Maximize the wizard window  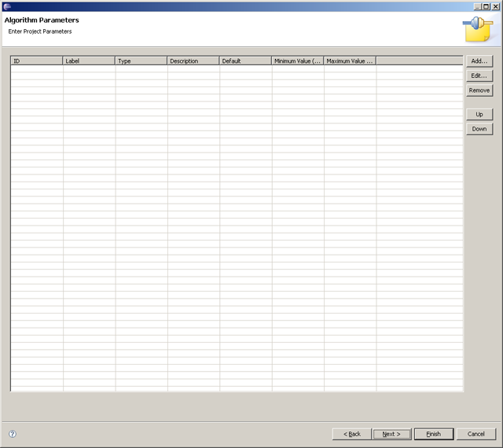coord(486,6)
